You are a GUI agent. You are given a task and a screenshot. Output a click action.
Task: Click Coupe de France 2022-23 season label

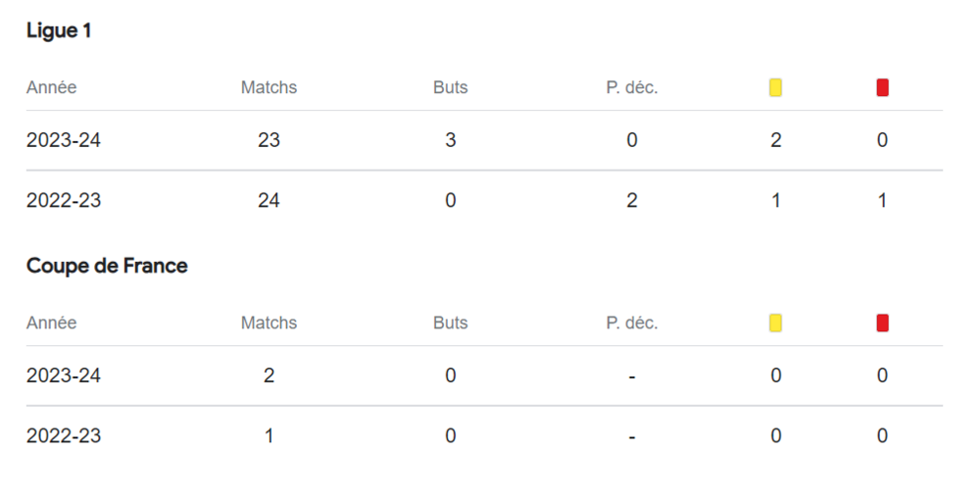point(64,436)
